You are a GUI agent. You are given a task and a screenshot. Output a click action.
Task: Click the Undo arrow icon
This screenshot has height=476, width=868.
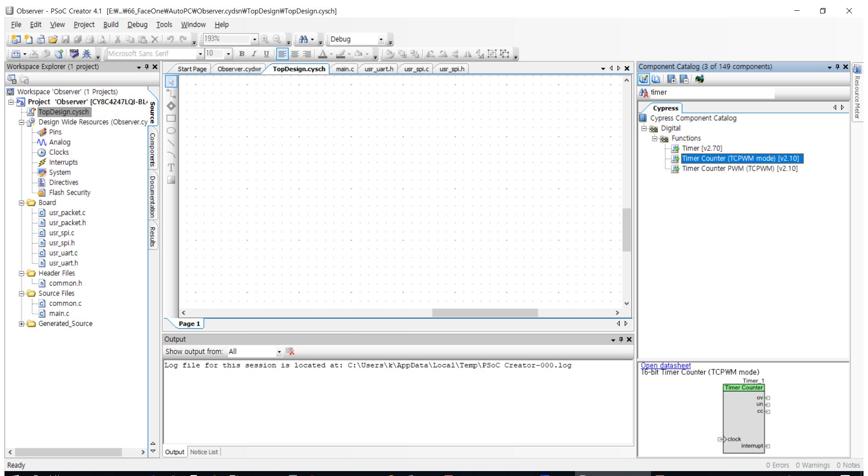170,39
